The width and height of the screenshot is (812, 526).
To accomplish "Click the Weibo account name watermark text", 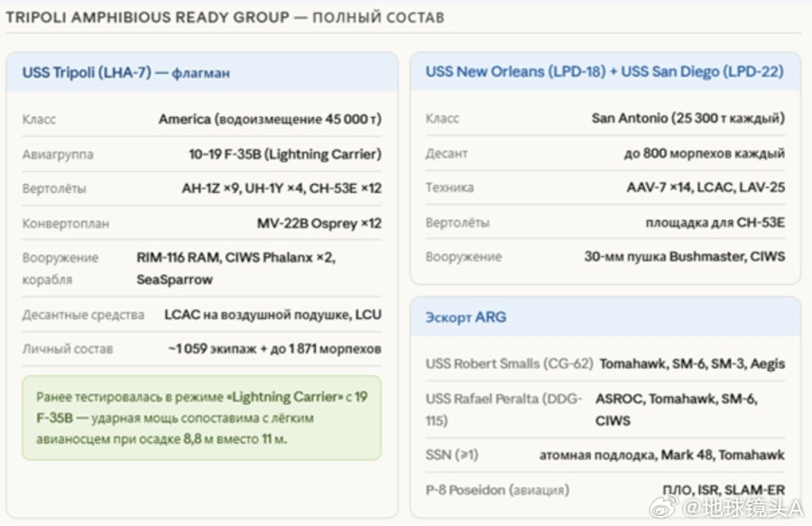I will (x=744, y=509).
